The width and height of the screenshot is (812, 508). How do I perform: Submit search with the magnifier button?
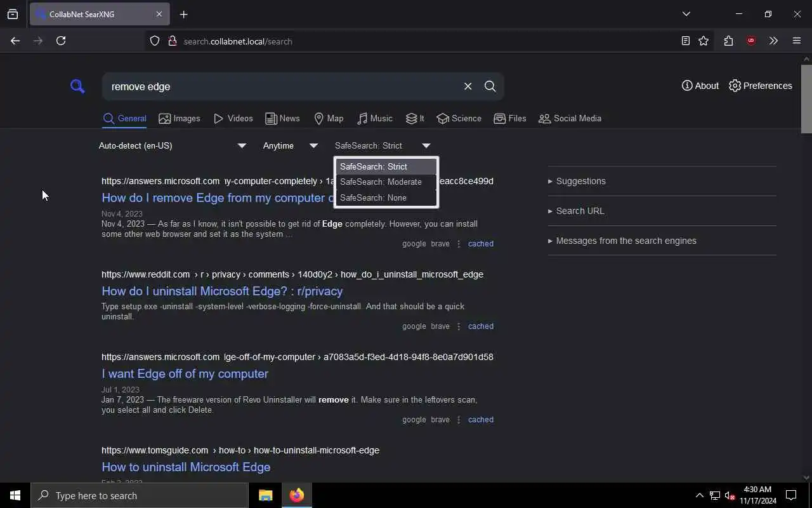(490, 86)
